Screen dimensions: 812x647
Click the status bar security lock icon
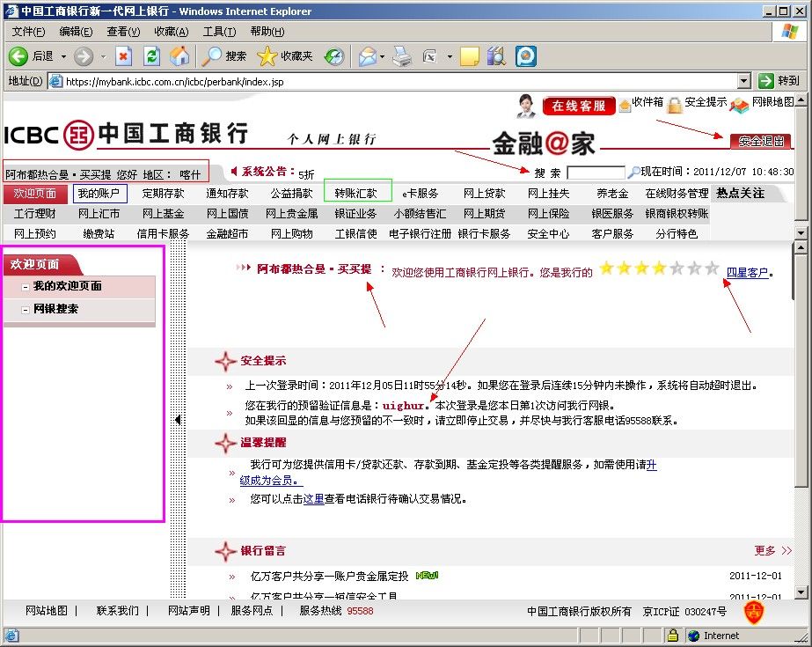pos(673,635)
